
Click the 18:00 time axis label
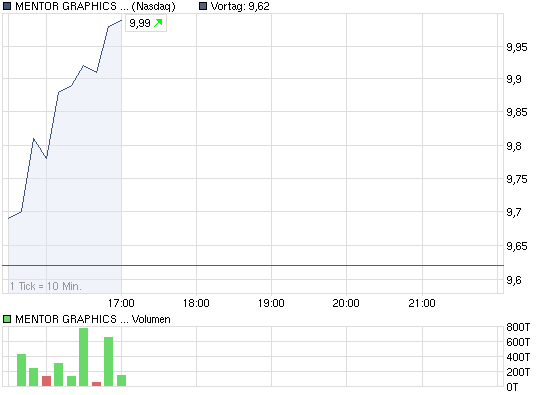click(196, 303)
